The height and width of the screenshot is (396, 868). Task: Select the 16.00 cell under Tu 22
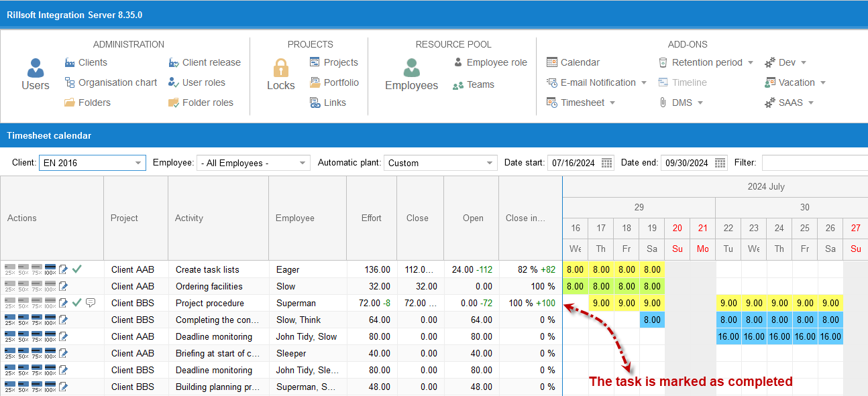click(728, 336)
